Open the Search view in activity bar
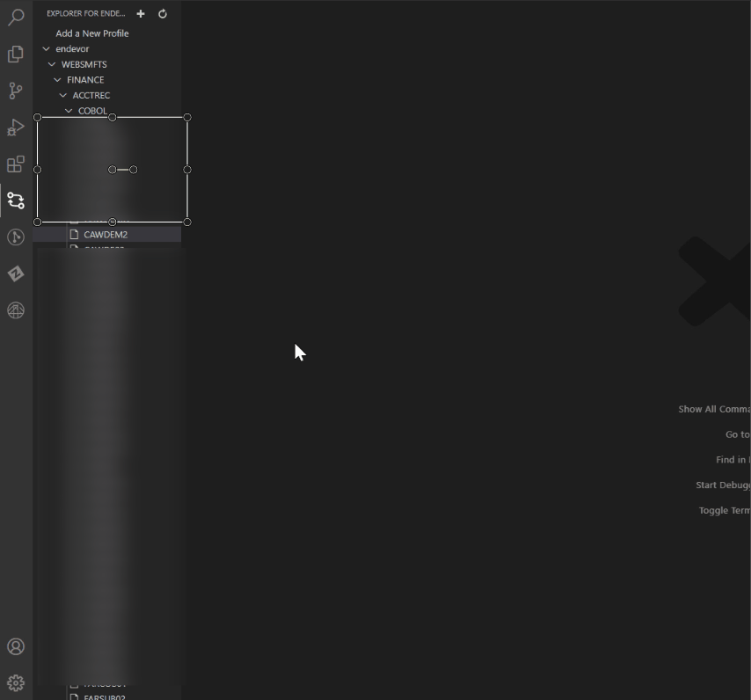 point(16,18)
